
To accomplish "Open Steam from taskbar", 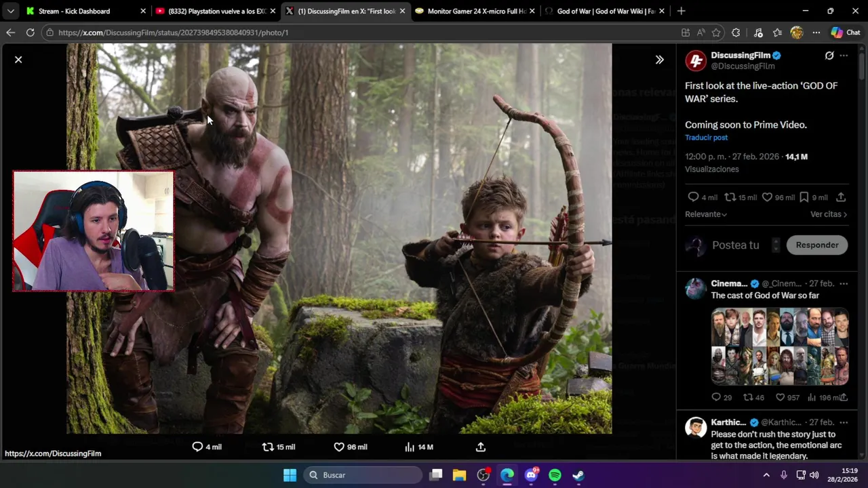I will pos(578,475).
